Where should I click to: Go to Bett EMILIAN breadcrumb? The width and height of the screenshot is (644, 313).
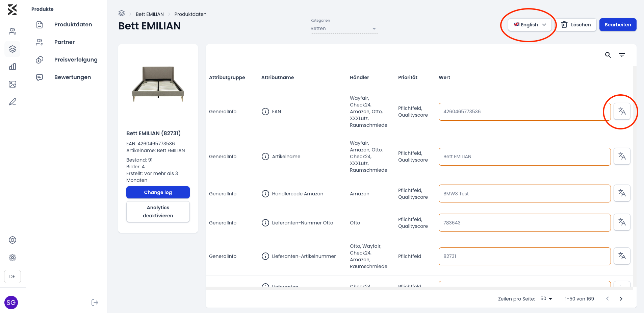(150, 14)
